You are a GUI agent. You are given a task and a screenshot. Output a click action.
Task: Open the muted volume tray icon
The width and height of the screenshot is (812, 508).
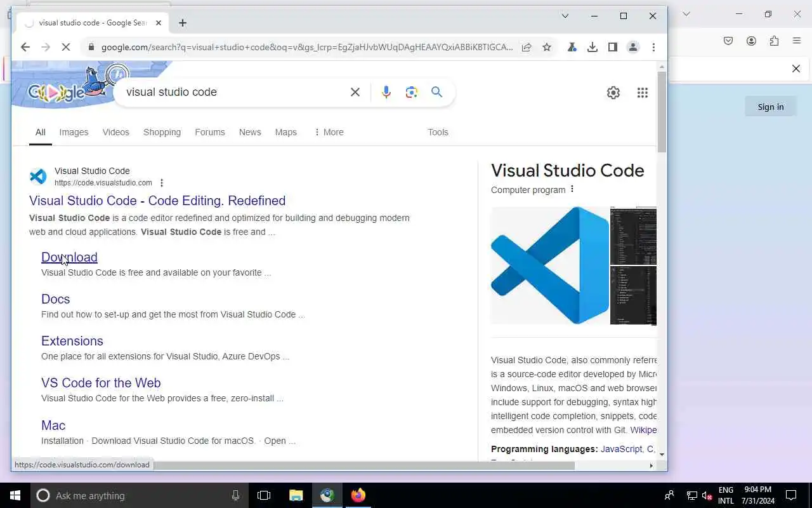tap(707, 496)
